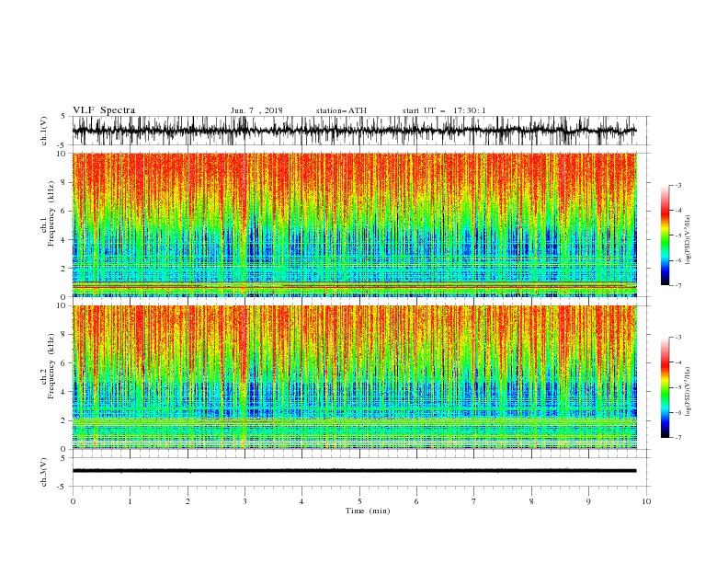Select the date text "Jun. 7, 2018"

tap(256, 110)
